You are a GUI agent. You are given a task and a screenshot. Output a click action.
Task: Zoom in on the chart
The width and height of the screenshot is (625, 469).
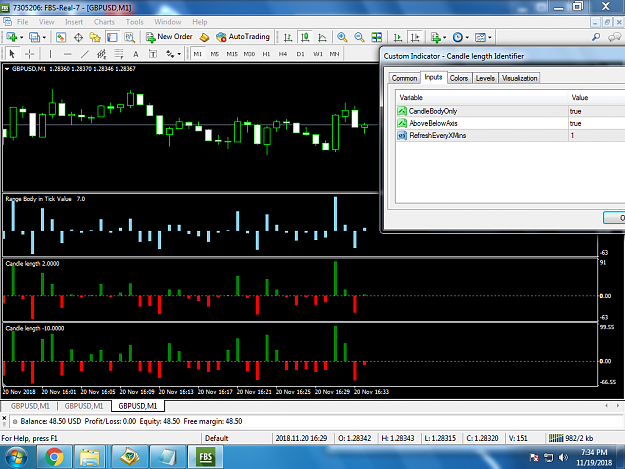click(x=342, y=37)
